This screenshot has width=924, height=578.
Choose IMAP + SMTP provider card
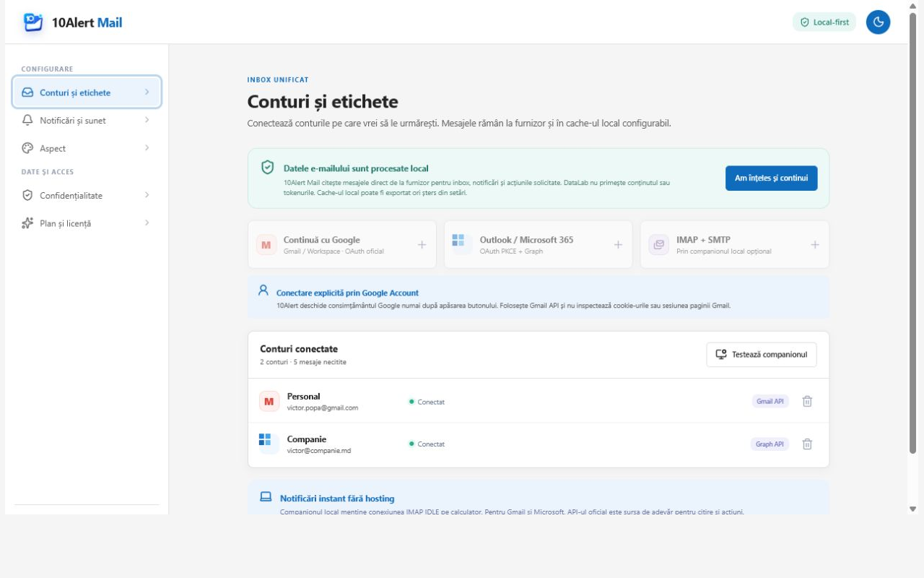click(x=735, y=245)
